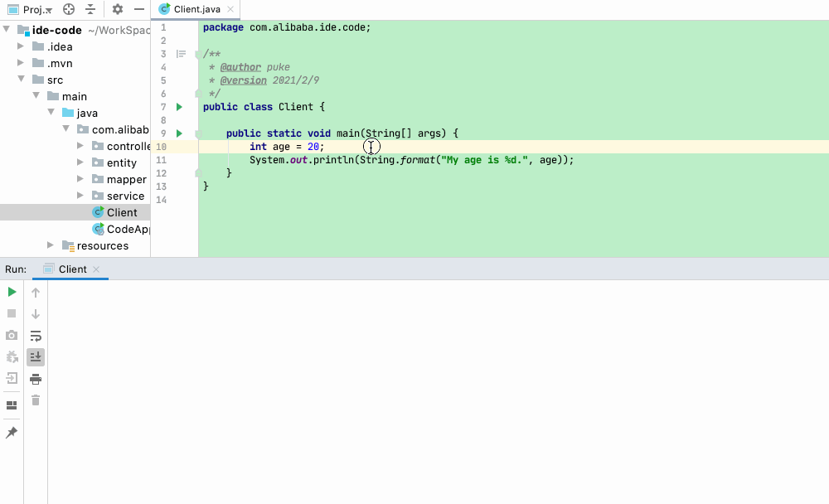
Task: Select the resources folder row
Action: click(75, 245)
